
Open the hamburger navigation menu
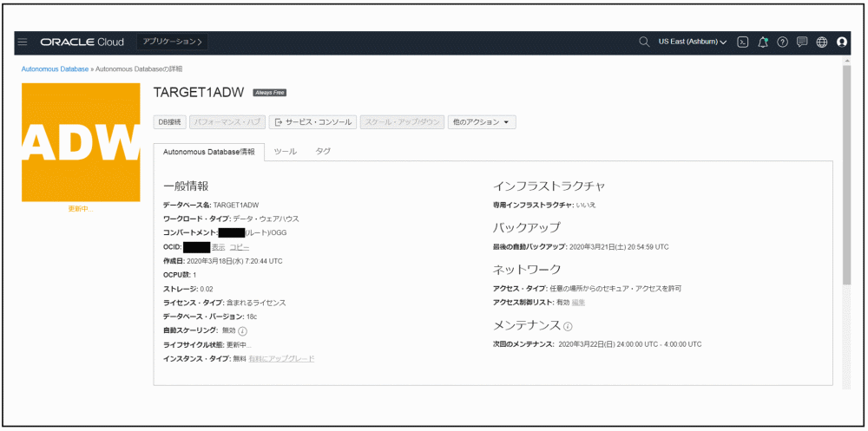(23, 42)
